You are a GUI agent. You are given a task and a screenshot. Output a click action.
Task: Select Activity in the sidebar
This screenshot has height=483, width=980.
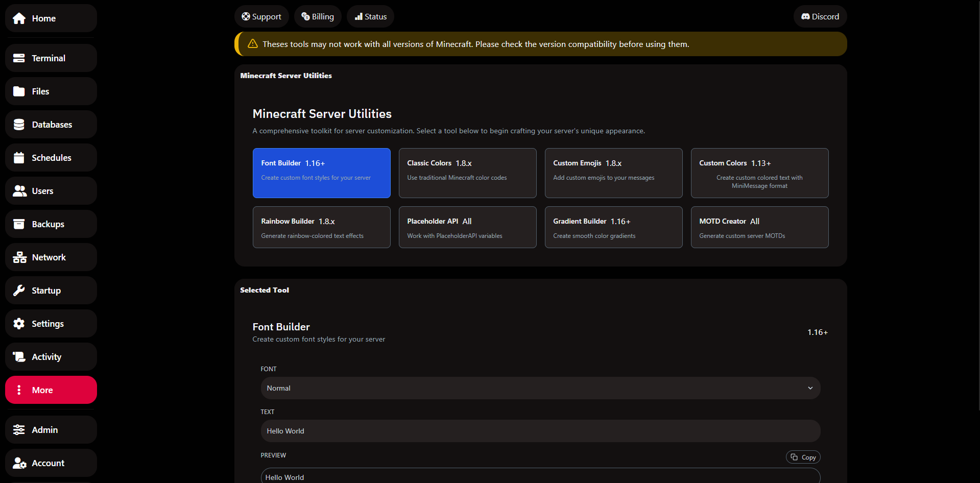click(51, 357)
